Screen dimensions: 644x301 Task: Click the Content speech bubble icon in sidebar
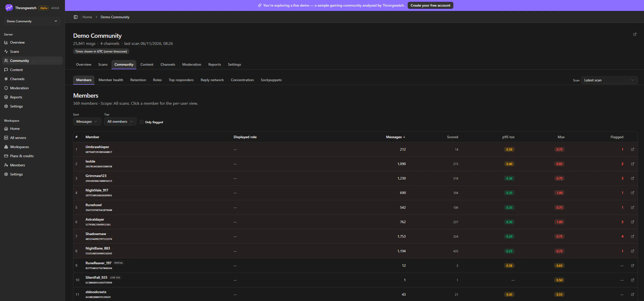(x=6, y=70)
